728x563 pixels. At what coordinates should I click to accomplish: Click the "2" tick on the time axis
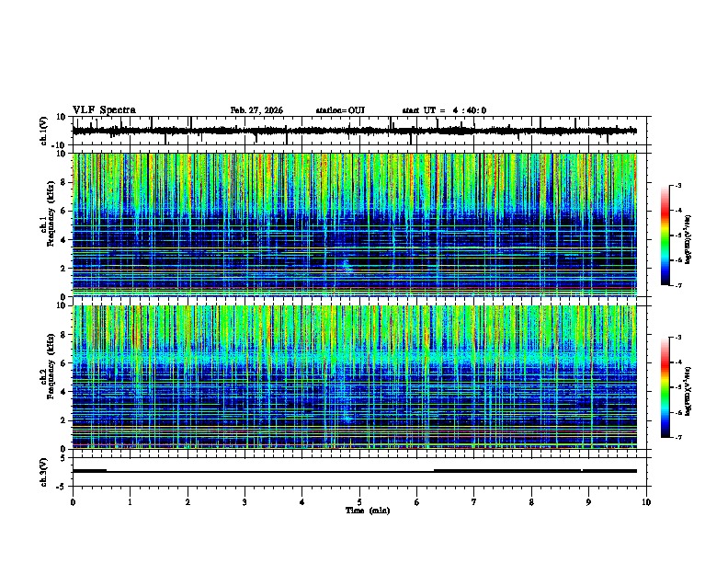coord(188,501)
